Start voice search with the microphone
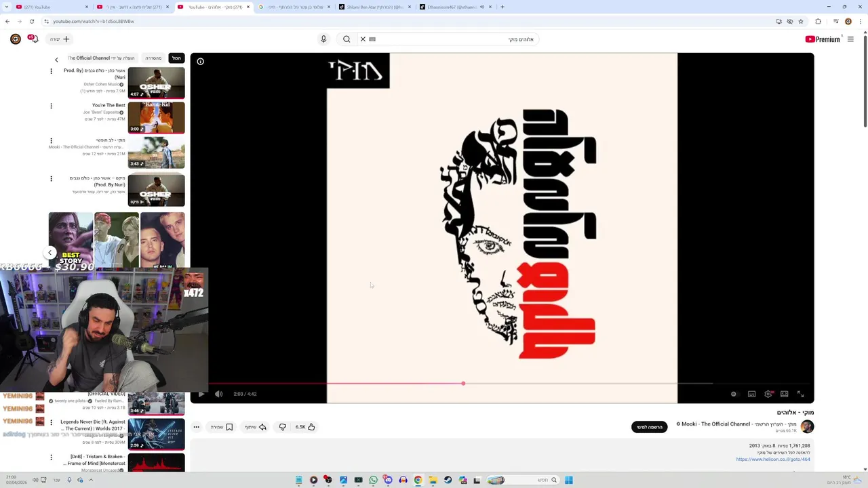This screenshot has width=868, height=488. [x=323, y=39]
